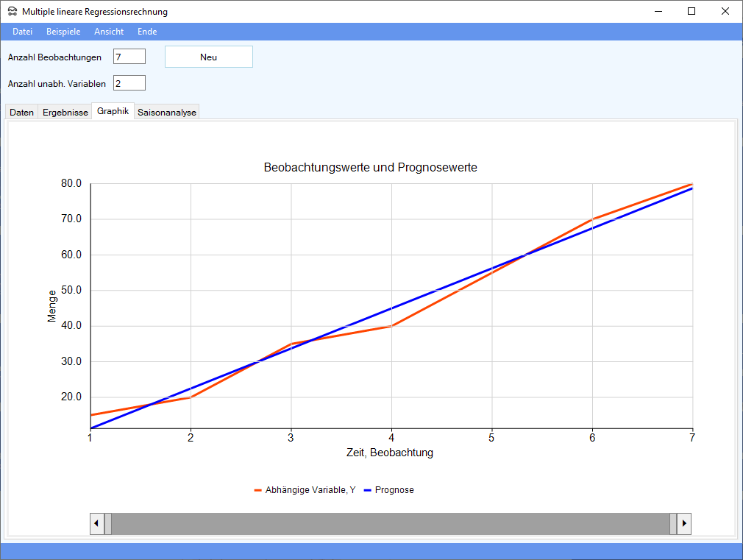This screenshot has height=560, width=743.
Task: Open the Saisonanalyse tab
Action: coord(167,113)
